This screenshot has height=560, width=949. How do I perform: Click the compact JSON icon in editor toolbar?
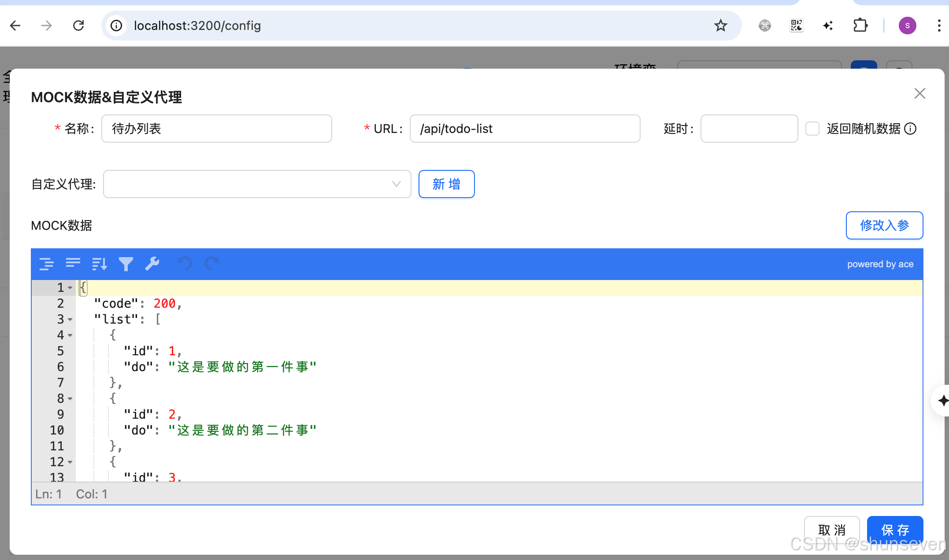73,264
